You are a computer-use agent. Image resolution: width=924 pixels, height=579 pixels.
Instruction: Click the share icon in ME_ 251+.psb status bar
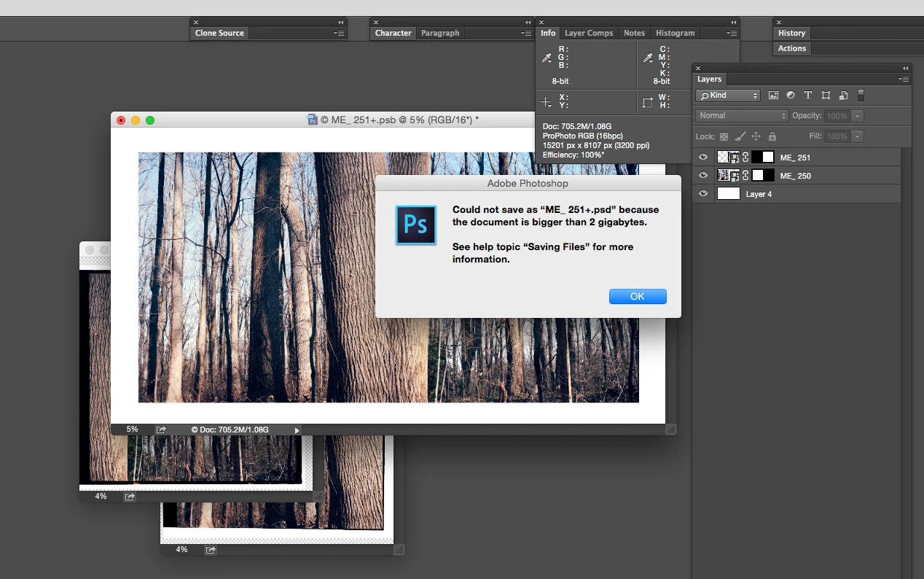pos(161,430)
